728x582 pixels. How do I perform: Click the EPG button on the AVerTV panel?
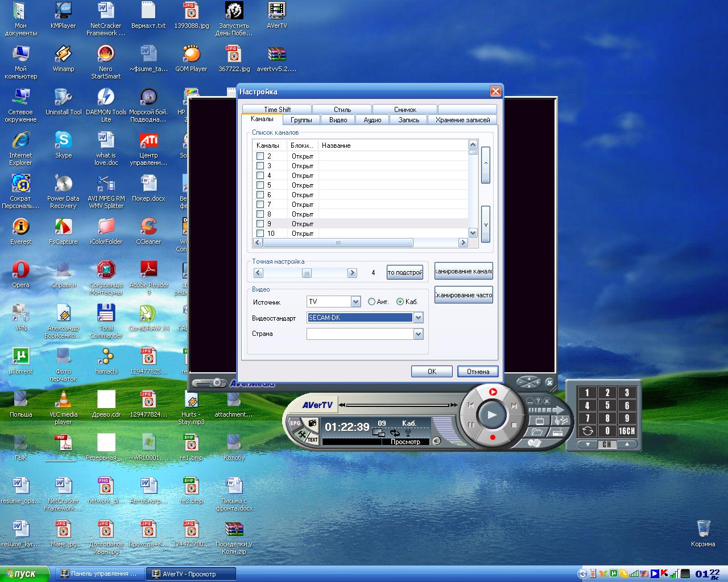tap(295, 423)
